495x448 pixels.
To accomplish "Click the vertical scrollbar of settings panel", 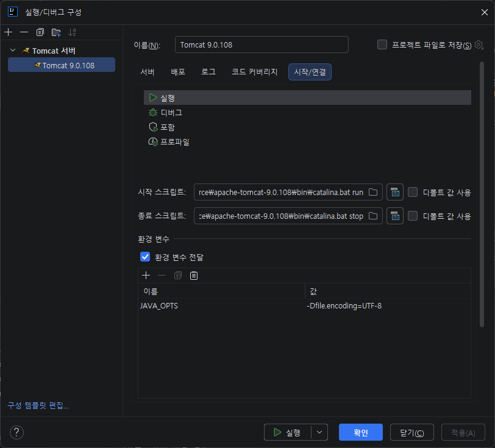I will click(x=482, y=195).
